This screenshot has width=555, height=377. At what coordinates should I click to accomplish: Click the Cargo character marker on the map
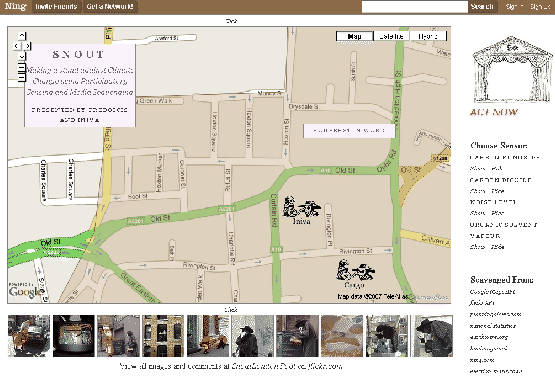(x=355, y=274)
